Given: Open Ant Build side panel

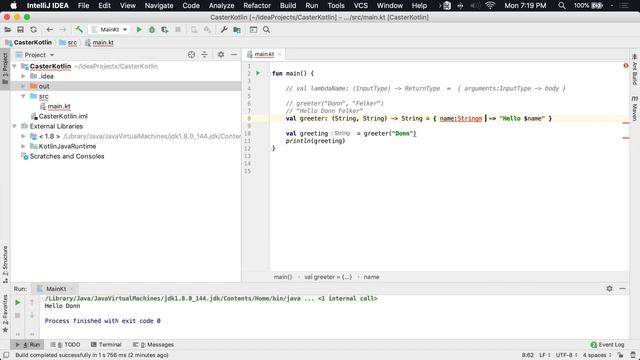Looking at the screenshot, I should pos(635,69).
